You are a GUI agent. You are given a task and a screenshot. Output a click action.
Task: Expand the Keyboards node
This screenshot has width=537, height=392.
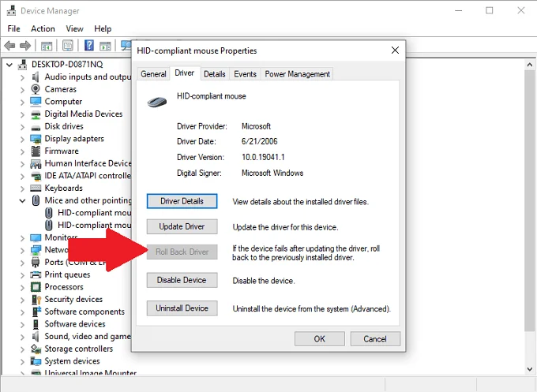point(22,189)
